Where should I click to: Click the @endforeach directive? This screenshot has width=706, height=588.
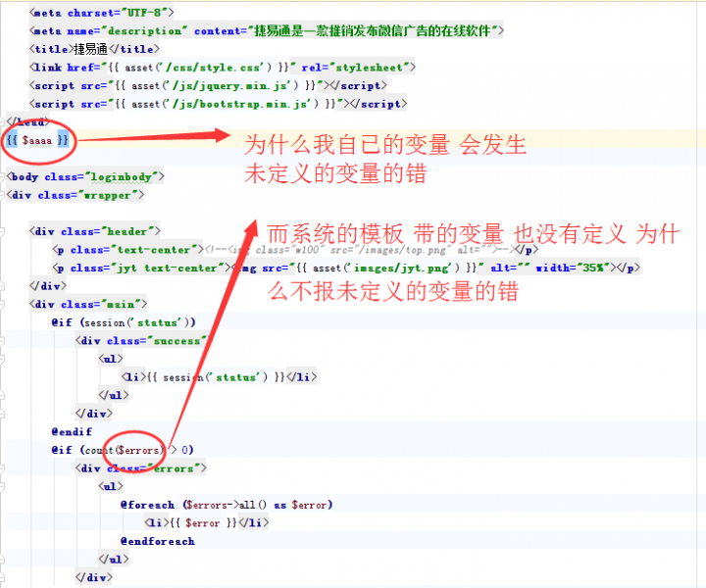(x=158, y=541)
